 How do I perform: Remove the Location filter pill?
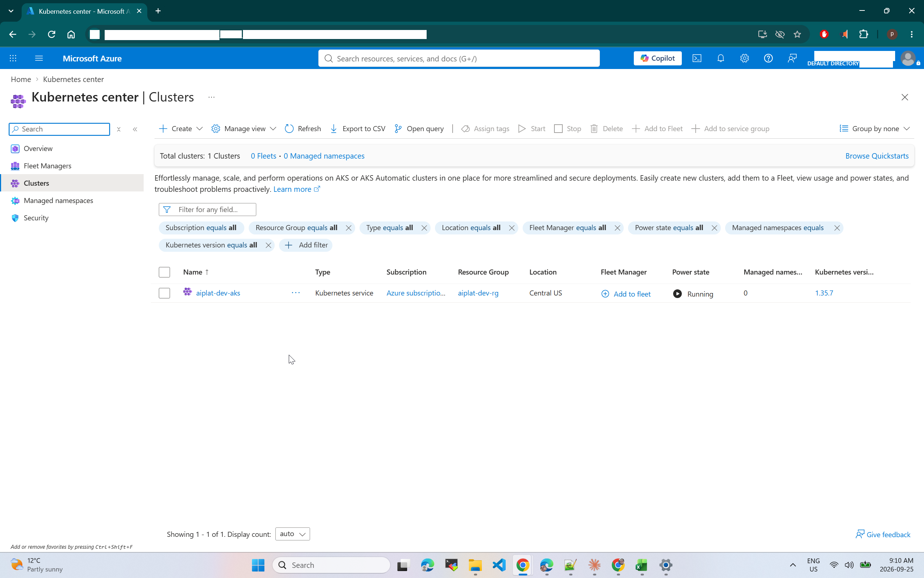[x=511, y=228]
